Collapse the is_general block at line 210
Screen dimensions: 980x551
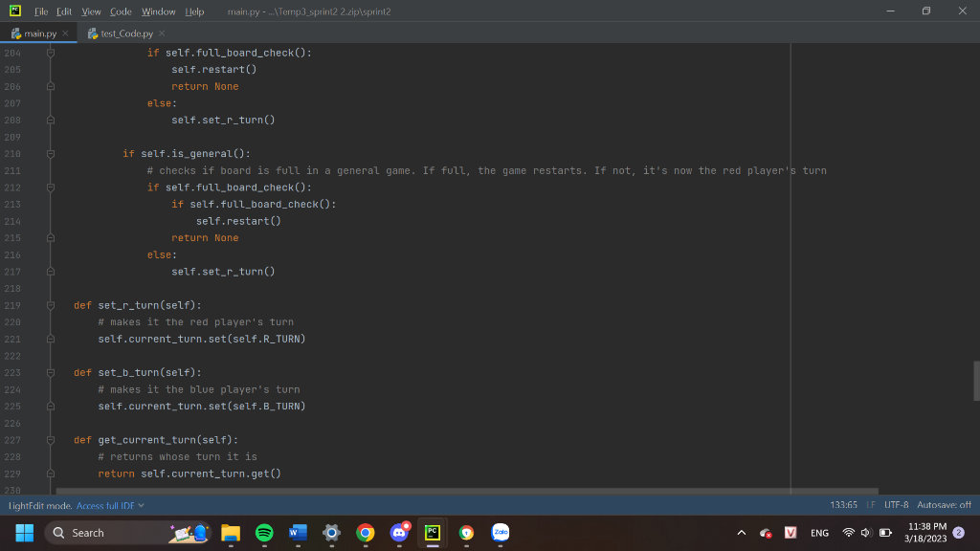point(51,154)
